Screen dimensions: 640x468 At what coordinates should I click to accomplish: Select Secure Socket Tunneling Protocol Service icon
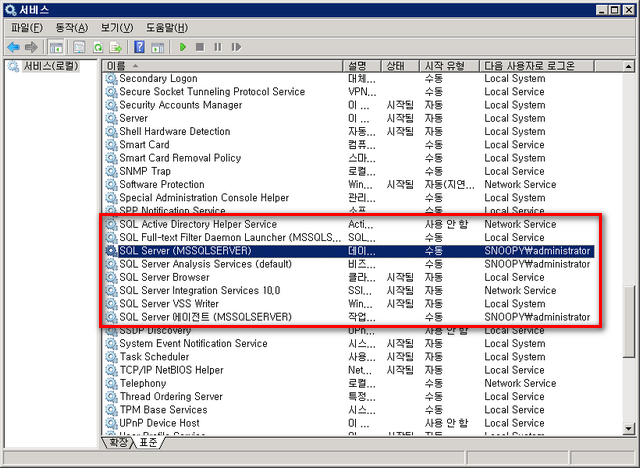click(111, 91)
